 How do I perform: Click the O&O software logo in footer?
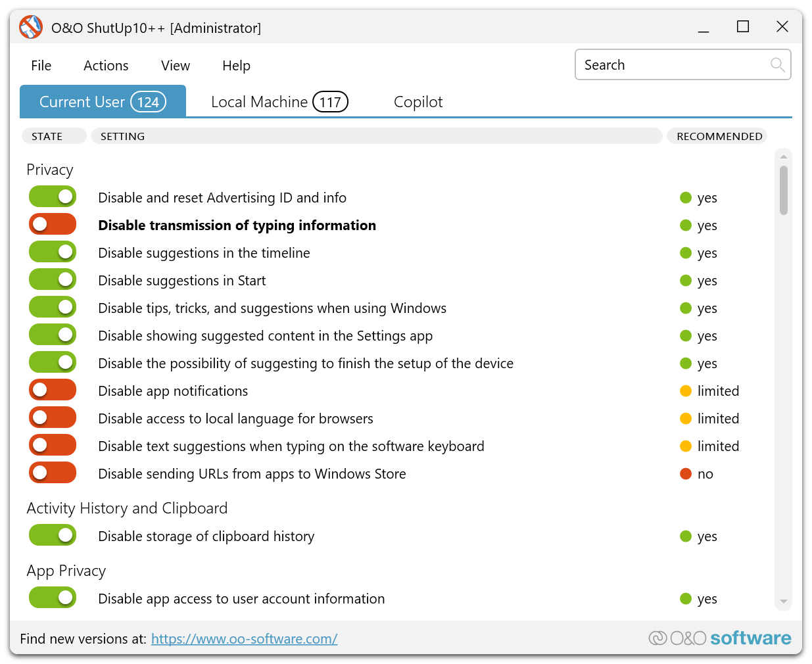pyautogui.click(x=719, y=638)
